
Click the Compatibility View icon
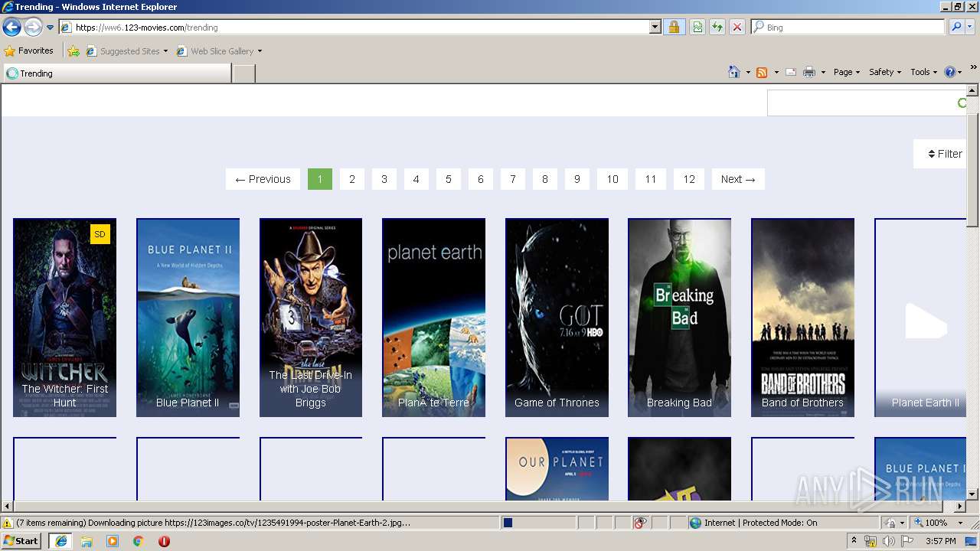click(x=697, y=28)
